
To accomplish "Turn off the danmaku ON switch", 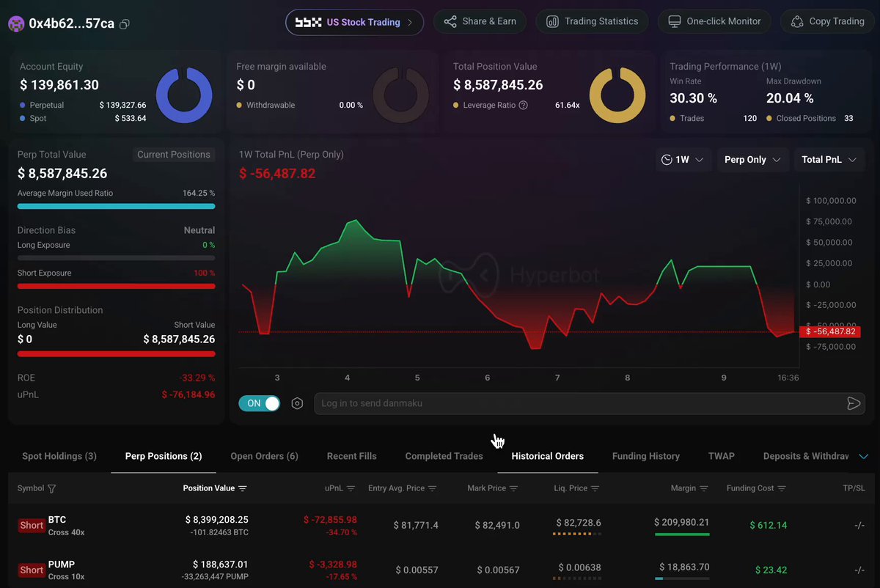I will pos(260,403).
